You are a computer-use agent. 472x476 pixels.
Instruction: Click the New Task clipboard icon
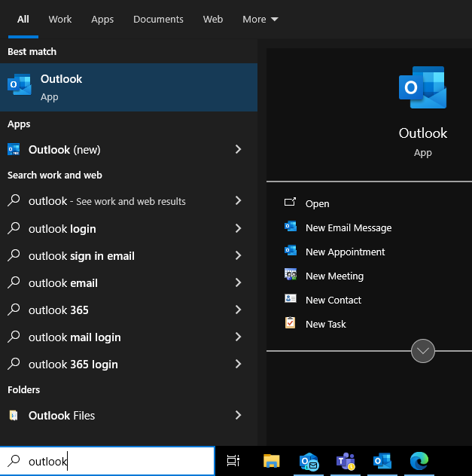pyautogui.click(x=291, y=324)
